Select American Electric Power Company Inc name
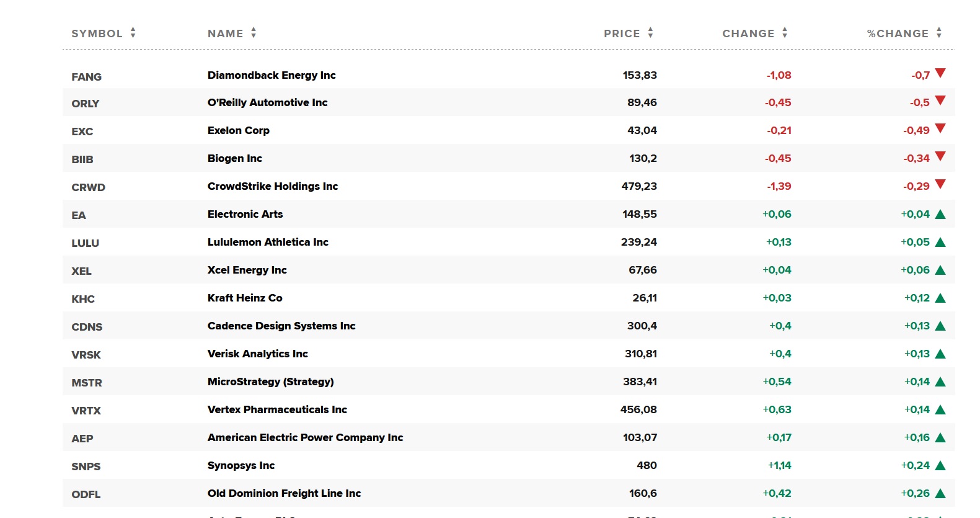Viewport: 980px width, 518px height. coord(306,437)
